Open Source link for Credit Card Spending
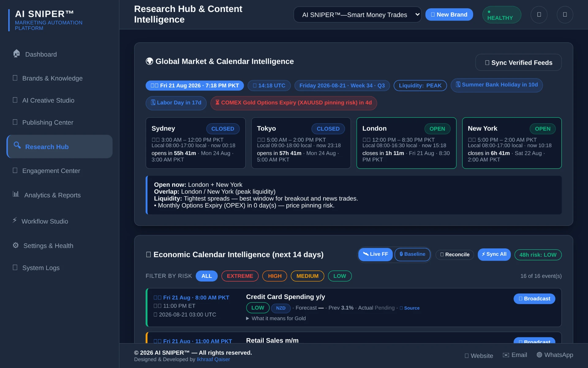Image resolution: width=588 pixels, height=368 pixels. click(410, 308)
